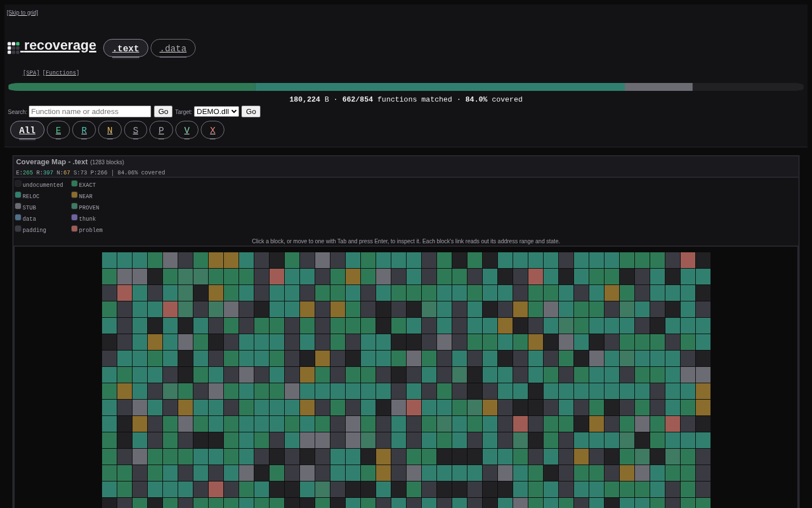
Task: Click the problem legend swatch
Action: tap(74, 229)
